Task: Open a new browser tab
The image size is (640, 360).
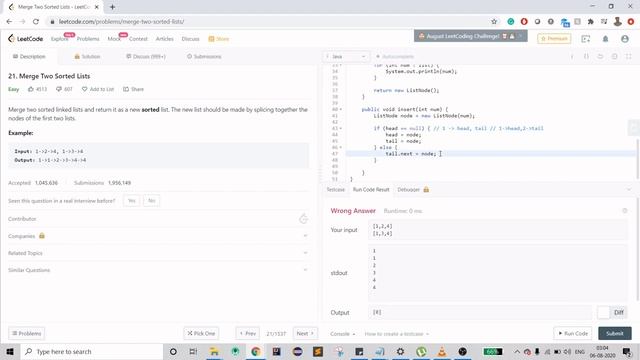Action: tap(112, 7)
